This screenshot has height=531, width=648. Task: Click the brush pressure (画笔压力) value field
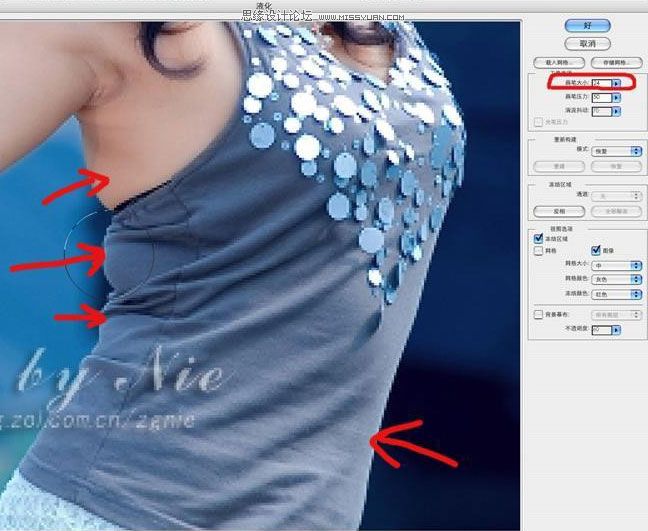(602, 98)
